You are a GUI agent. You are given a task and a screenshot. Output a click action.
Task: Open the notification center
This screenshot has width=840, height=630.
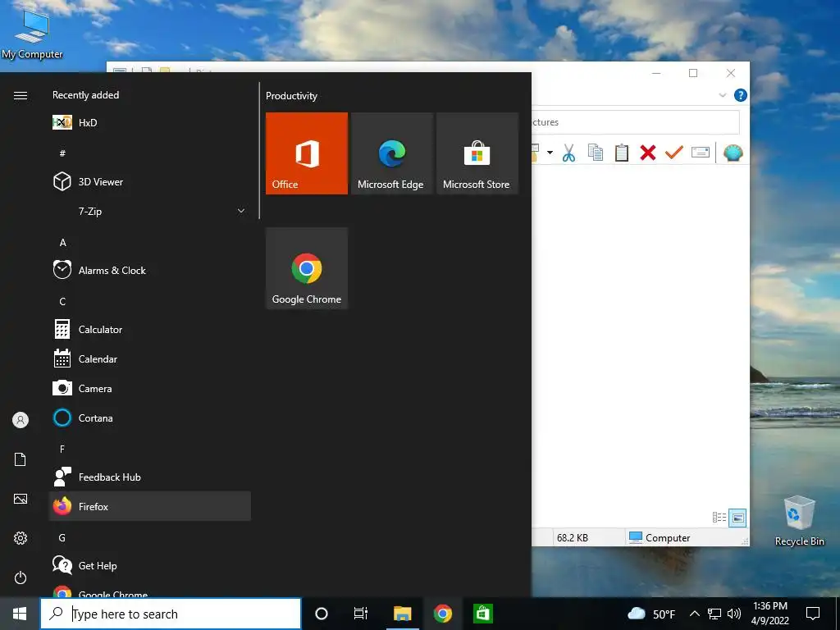(x=813, y=614)
